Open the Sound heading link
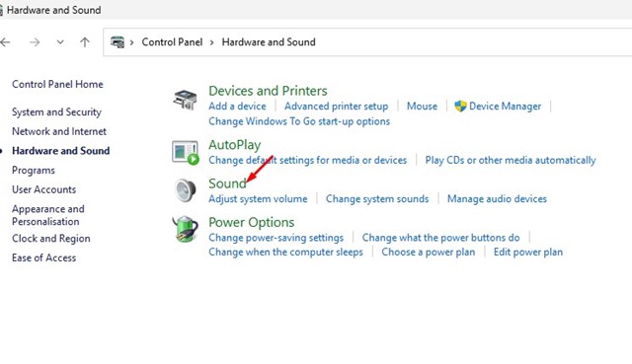The image size is (632, 364). pos(227,183)
